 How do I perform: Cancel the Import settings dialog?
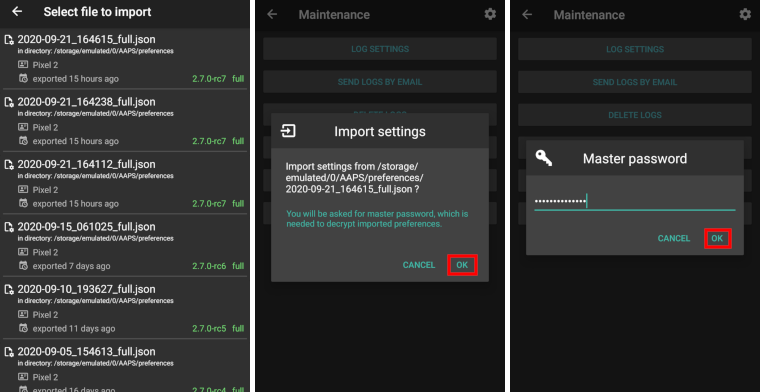(x=419, y=265)
